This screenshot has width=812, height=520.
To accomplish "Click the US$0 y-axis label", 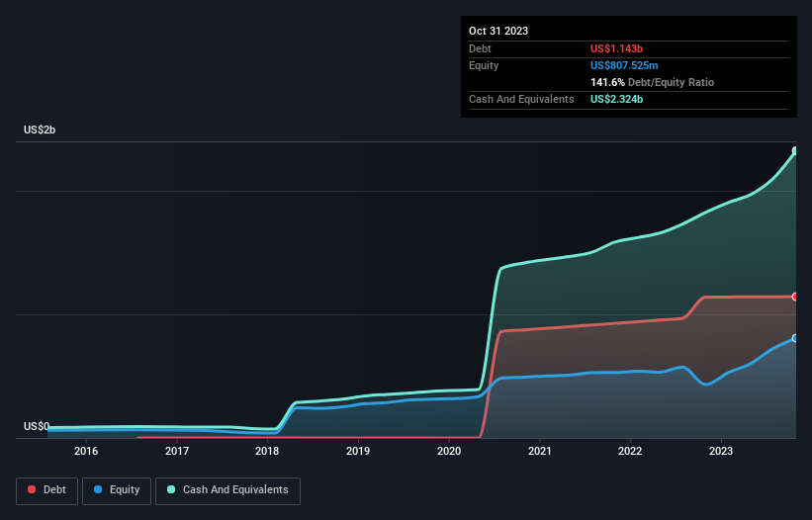I will pyautogui.click(x=37, y=426).
